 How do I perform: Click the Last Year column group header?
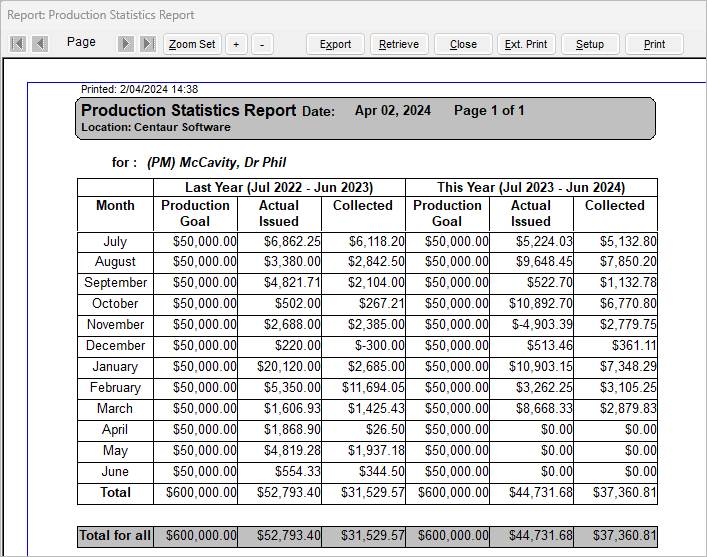[279, 187]
